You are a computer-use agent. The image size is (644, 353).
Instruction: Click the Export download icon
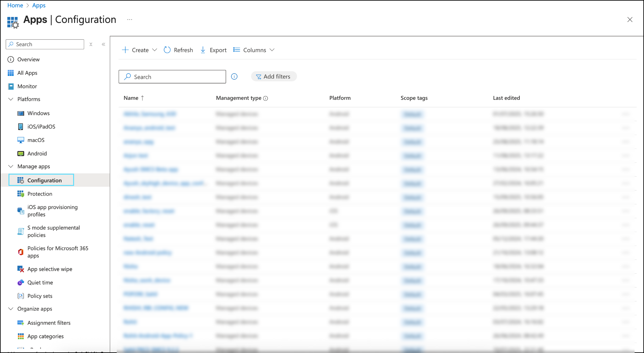[203, 50]
